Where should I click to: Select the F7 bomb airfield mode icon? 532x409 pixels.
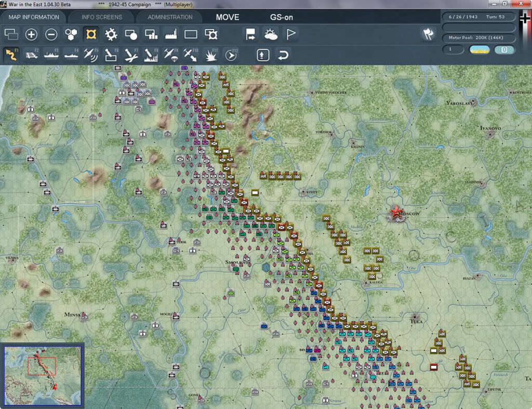tap(131, 55)
